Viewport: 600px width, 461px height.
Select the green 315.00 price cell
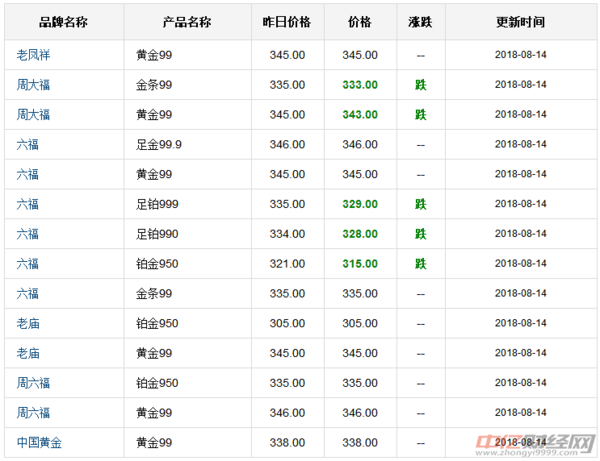tap(360, 264)
